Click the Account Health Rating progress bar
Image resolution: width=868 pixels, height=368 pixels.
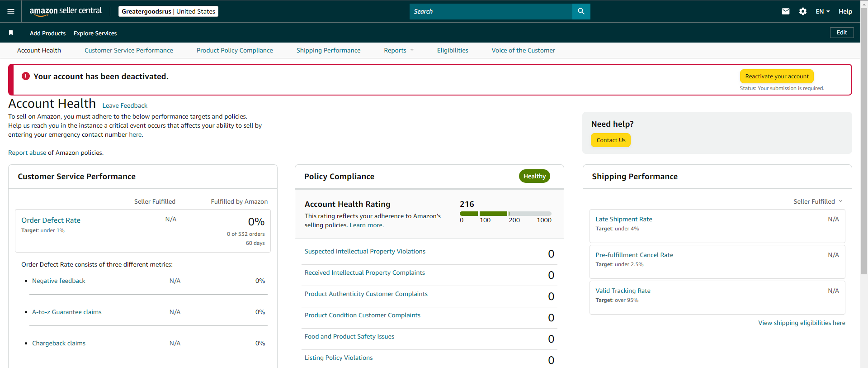[x=505, y=214]
